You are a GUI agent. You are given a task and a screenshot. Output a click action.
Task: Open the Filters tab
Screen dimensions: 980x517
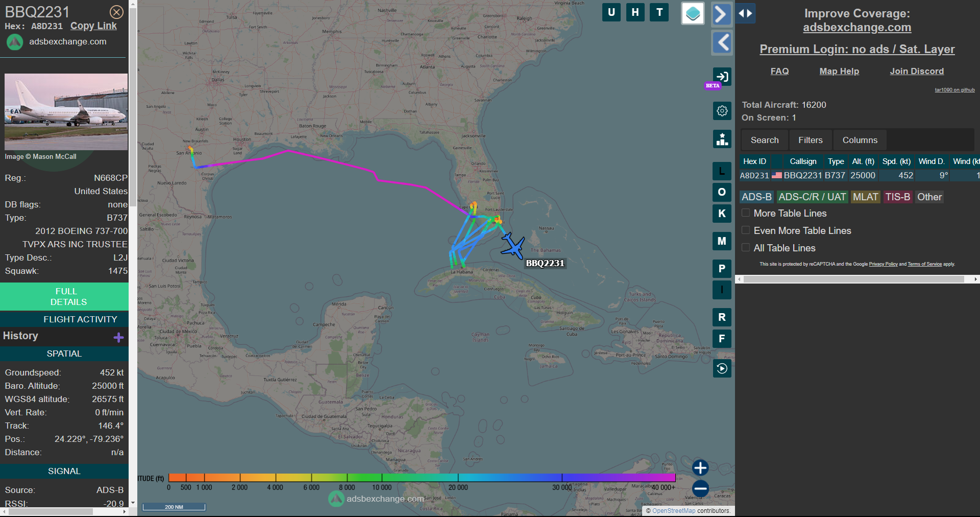pyautogui.click(x=811, y=140)
